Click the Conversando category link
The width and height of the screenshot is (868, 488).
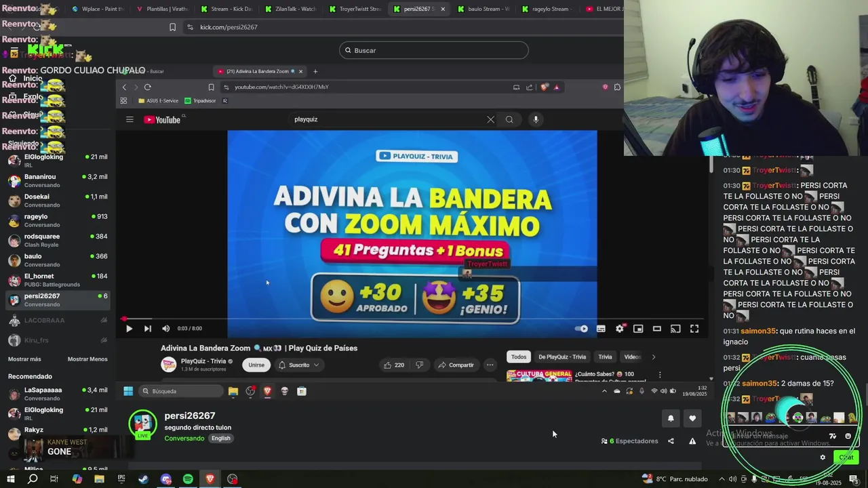184,439
